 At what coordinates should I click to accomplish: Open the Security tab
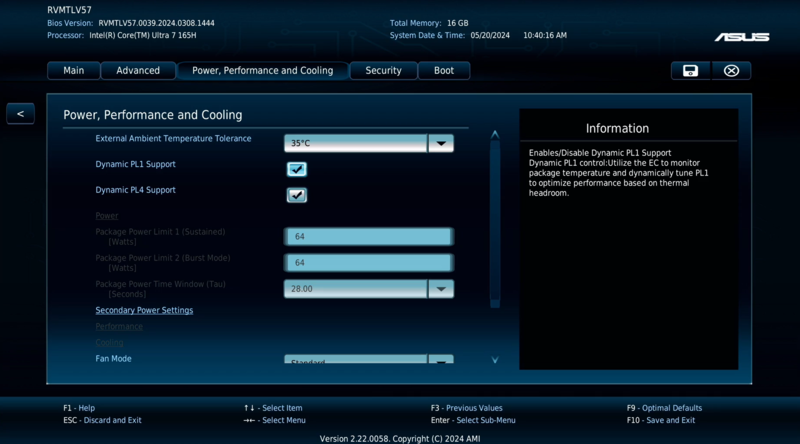click(x=383, y=70)
